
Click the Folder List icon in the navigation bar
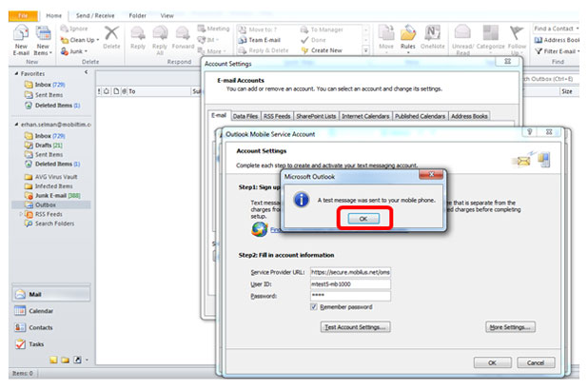pyautogui.click(x=66, y=360)
